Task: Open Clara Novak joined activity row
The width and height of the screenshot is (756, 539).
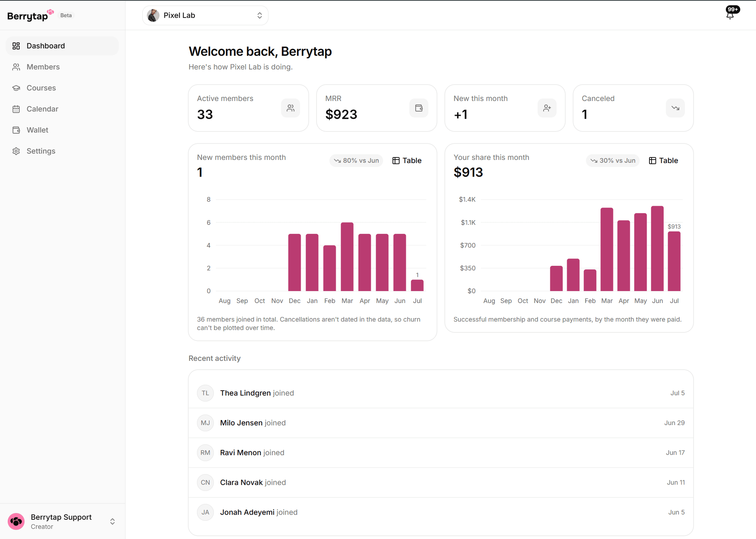Action: (x=441, y=483)
